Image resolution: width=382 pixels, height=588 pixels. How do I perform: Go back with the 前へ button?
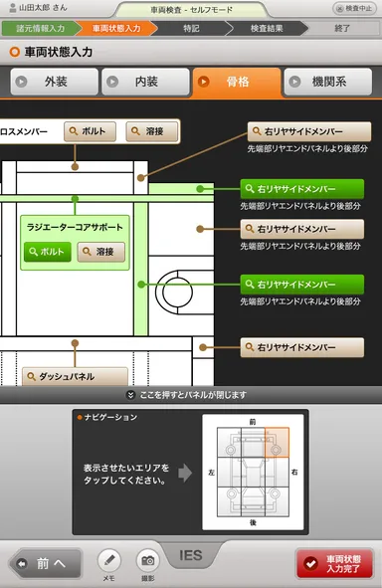coord(46,563)
